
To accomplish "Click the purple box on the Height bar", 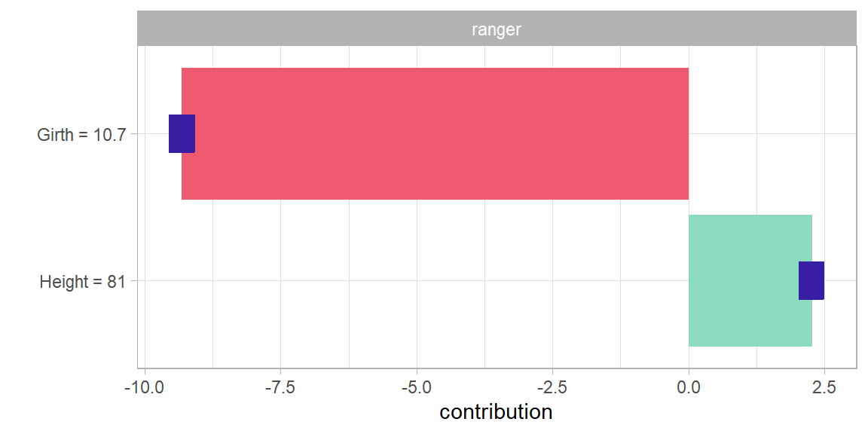I will pos(811,280).
